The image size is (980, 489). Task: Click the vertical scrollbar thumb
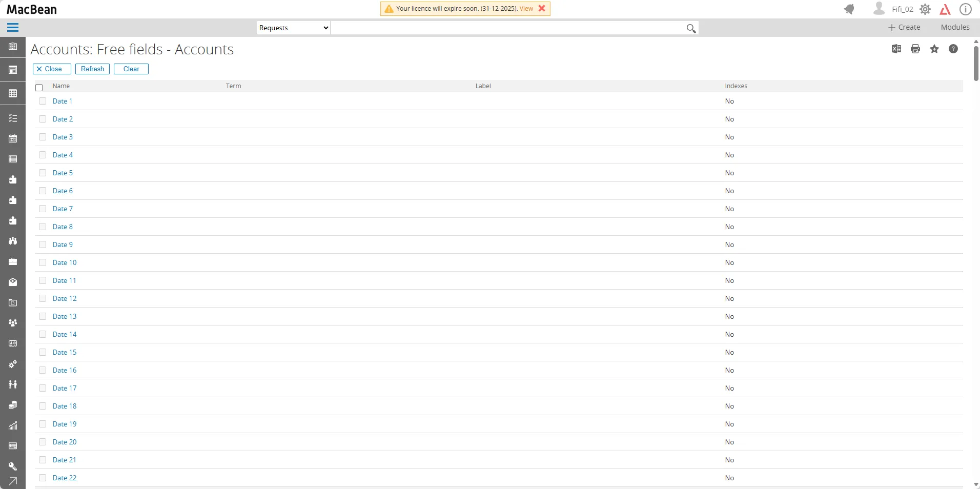tap(976, 63)
